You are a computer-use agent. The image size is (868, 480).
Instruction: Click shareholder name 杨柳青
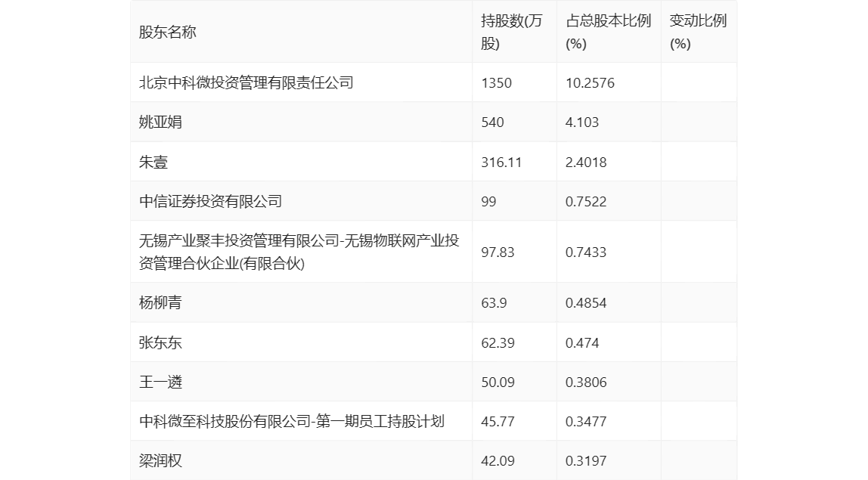[x=160, y=302]
